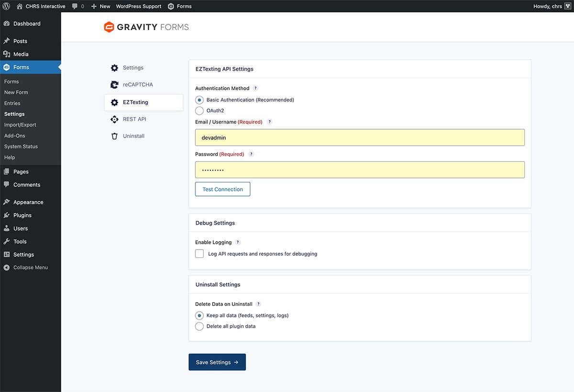Select Delete all plugin data option

click(x=199, y=326)
